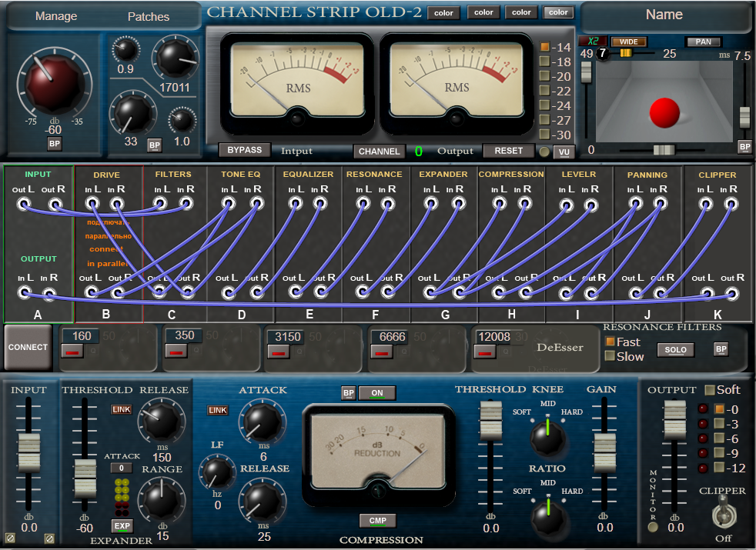Click the RESONANCE In L jack
The width and height of the screenshot is (756, 550).
click(x=363, y=204)
